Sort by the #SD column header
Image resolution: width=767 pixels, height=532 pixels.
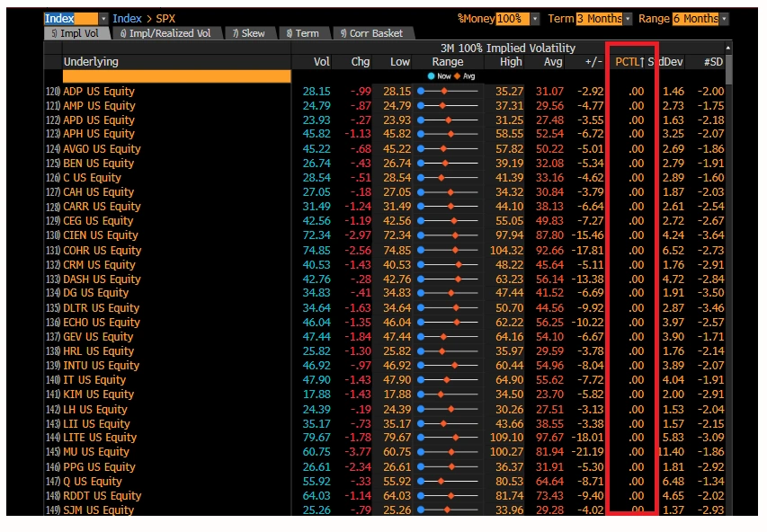click(x=713, y=62)
